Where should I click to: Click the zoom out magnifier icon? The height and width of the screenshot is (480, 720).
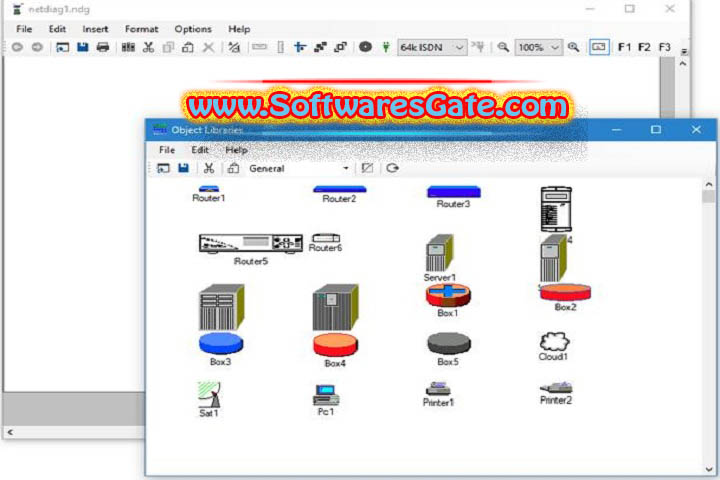point(503,47)
